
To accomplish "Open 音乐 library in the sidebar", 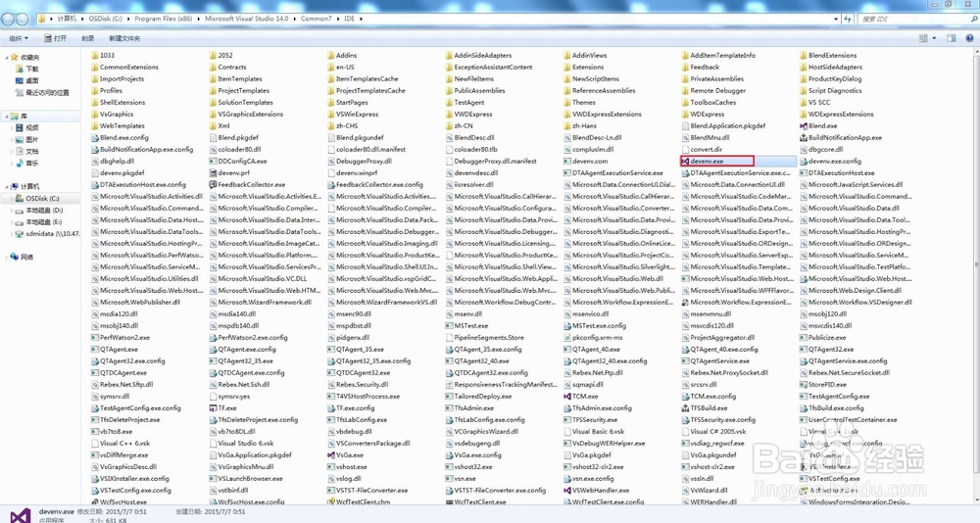I will 26,164.
